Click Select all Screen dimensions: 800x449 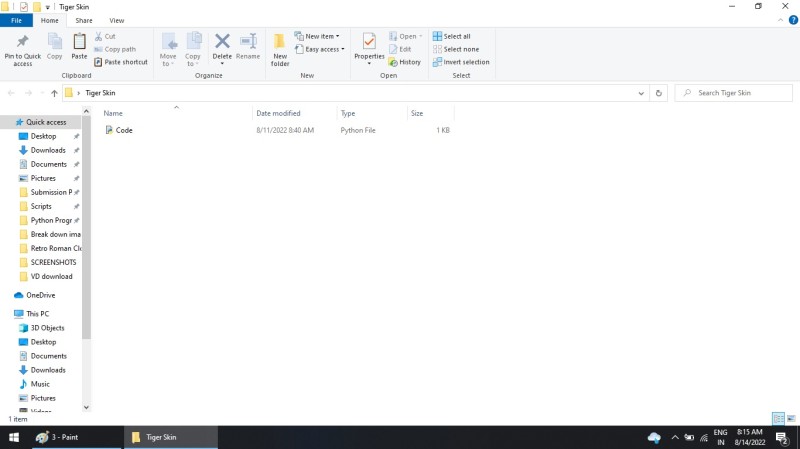coord(452,36)
